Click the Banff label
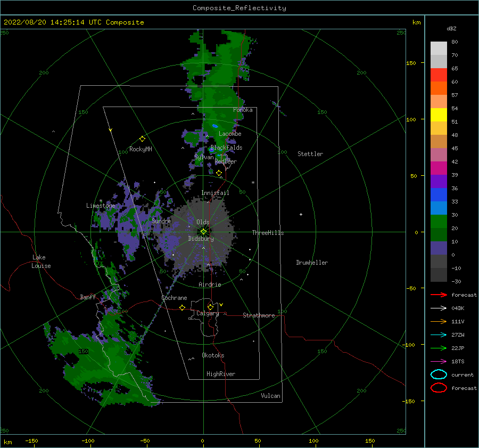The height and width of the screenshot is (448, 479). click(x=88, y=297)
